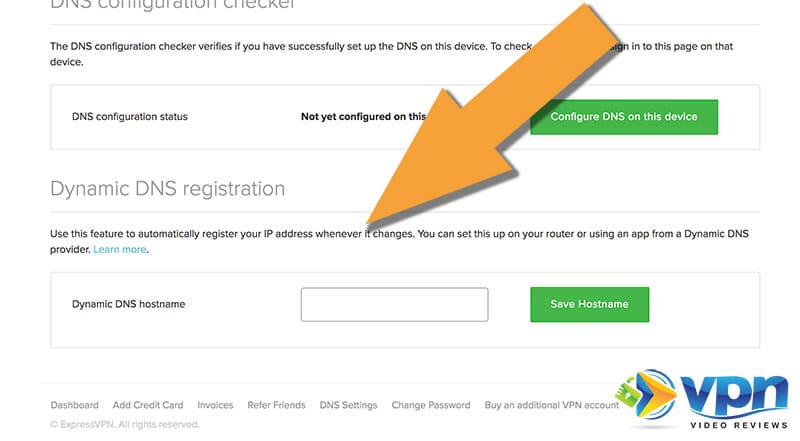Click Configure DNS on this device button

coord(623,117)
